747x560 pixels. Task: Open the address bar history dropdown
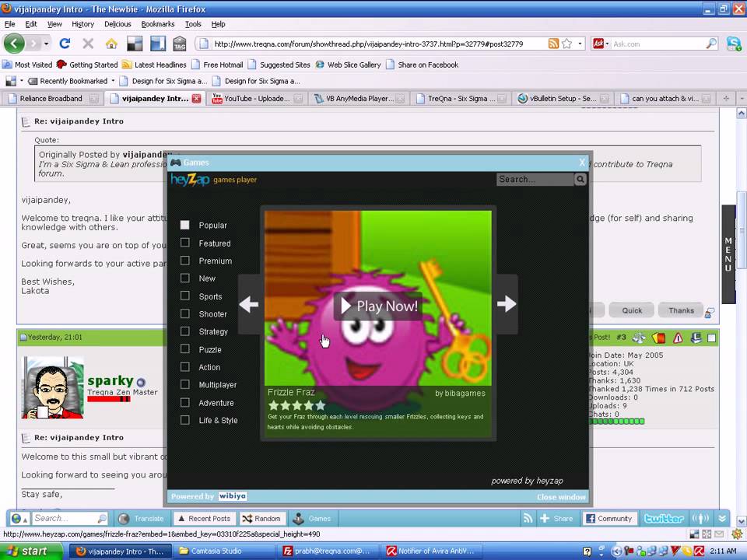(580, 44)
